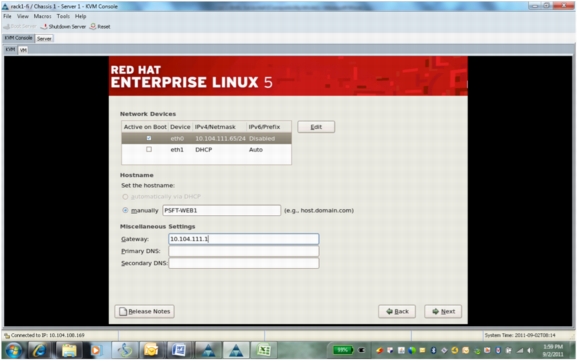Click the Bluetooth tray icon
578x362 pixels.
tap(434, 351)
